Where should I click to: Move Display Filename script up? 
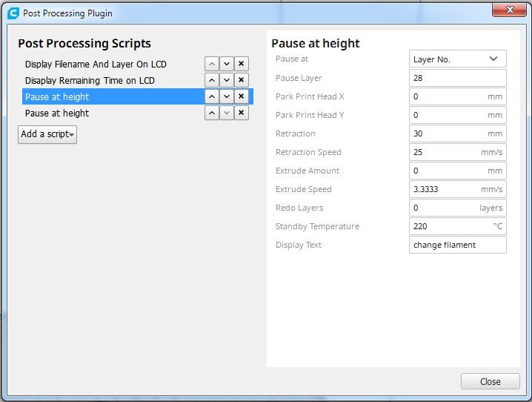(211, 65)
